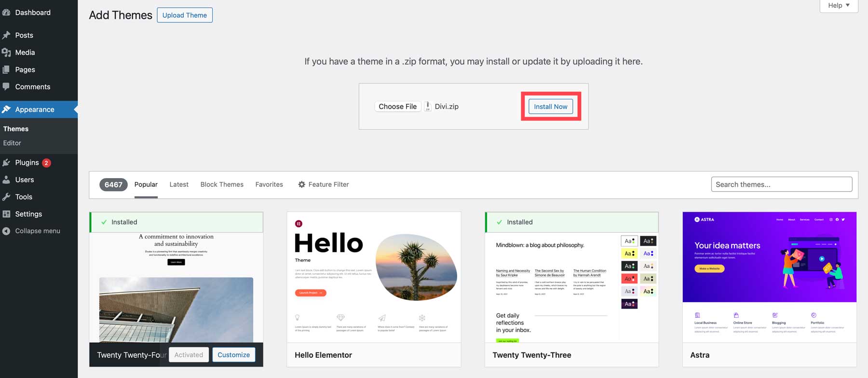The width and height of the screenshot is (868, 378).
Task: Click the Add Themes heading
Action: tap(121, 15)
